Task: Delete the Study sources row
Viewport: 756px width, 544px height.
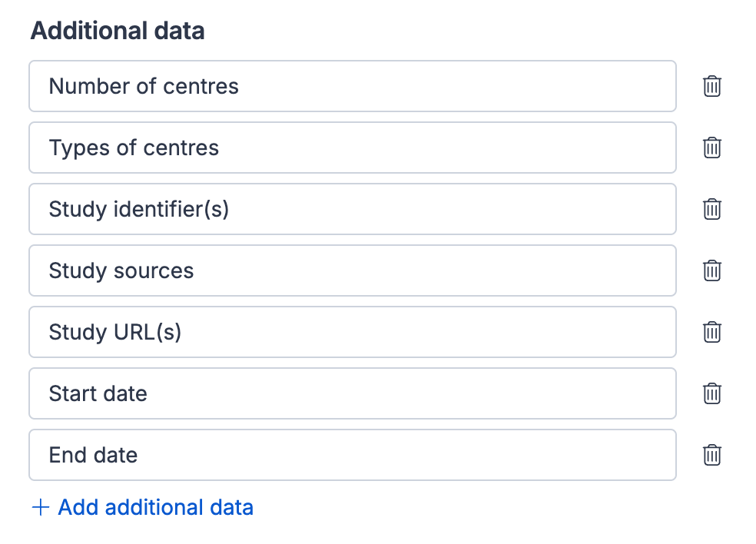Action: 712,270
